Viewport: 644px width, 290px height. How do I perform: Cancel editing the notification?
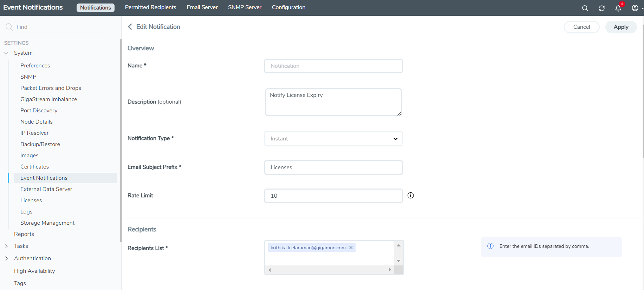click(581, 27)
